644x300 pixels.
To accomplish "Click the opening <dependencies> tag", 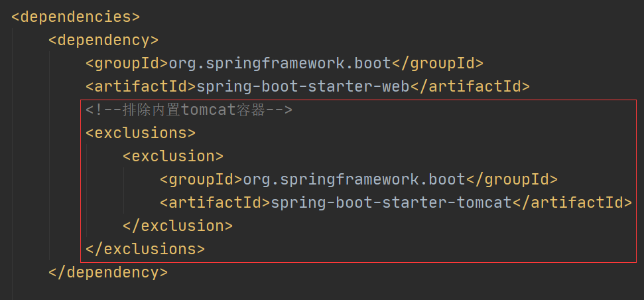I will tap(76, 17).
